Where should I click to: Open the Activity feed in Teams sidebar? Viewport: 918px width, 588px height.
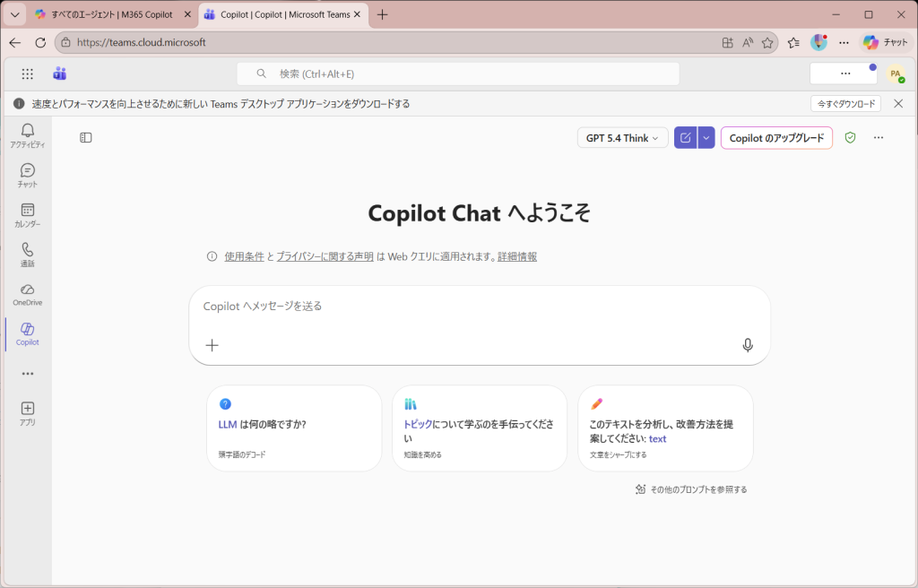pyautogui.click(x=27, y=135)
